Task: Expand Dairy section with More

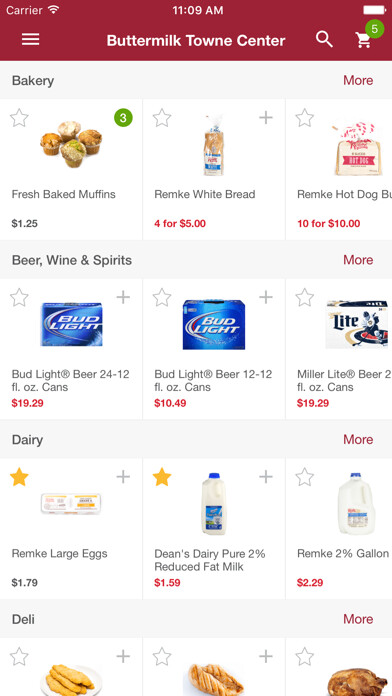Action: tap(358, 439)
